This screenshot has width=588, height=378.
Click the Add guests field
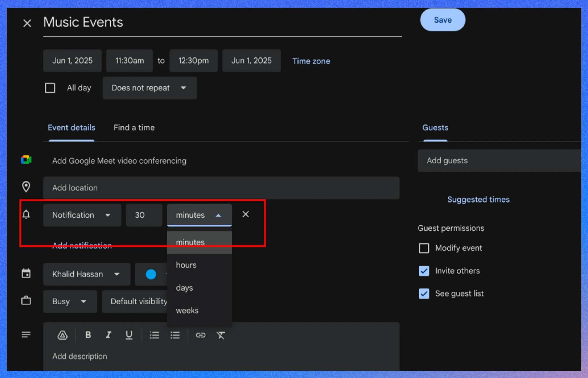point(500,161)
